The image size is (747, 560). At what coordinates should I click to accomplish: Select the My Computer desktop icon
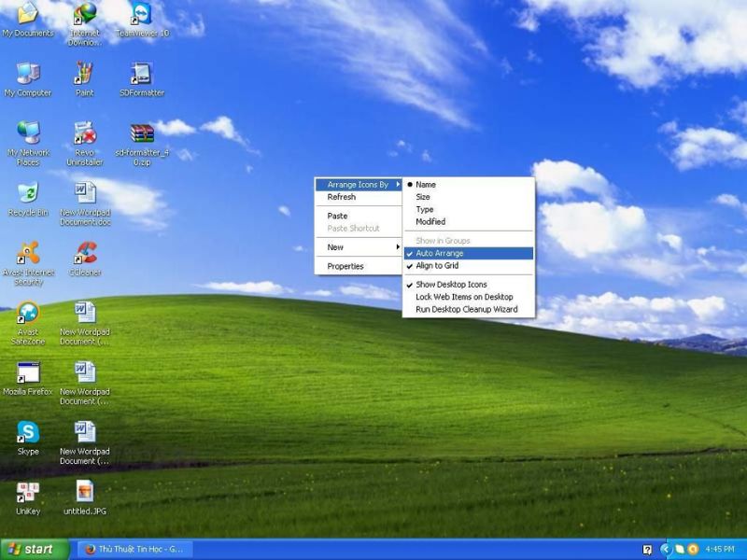click(x=28, y=79)
